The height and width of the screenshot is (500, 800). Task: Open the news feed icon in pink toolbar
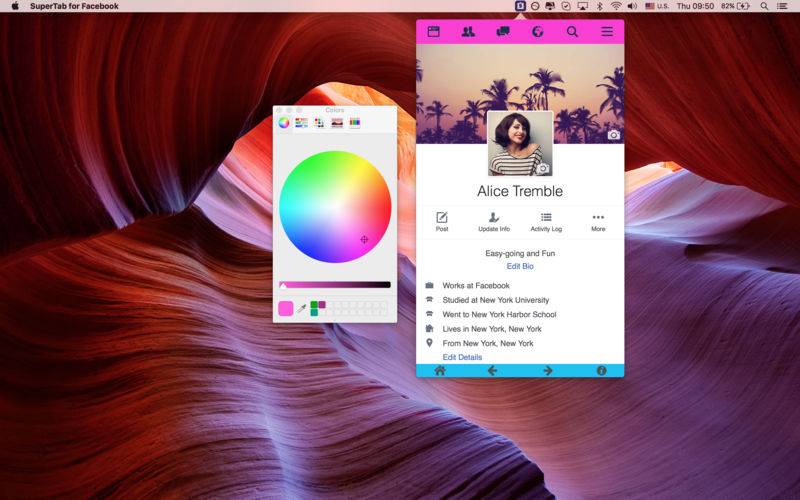pos(433,32)
